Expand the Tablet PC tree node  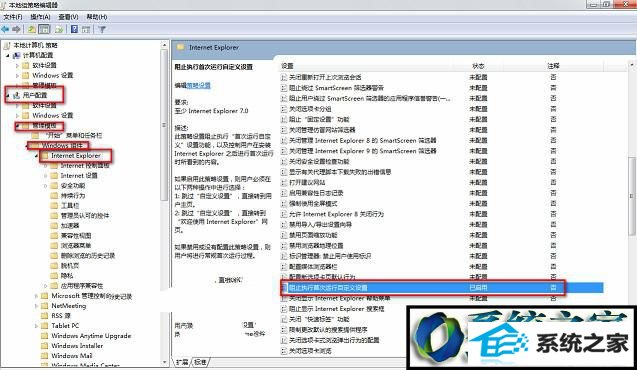[36, 326]
